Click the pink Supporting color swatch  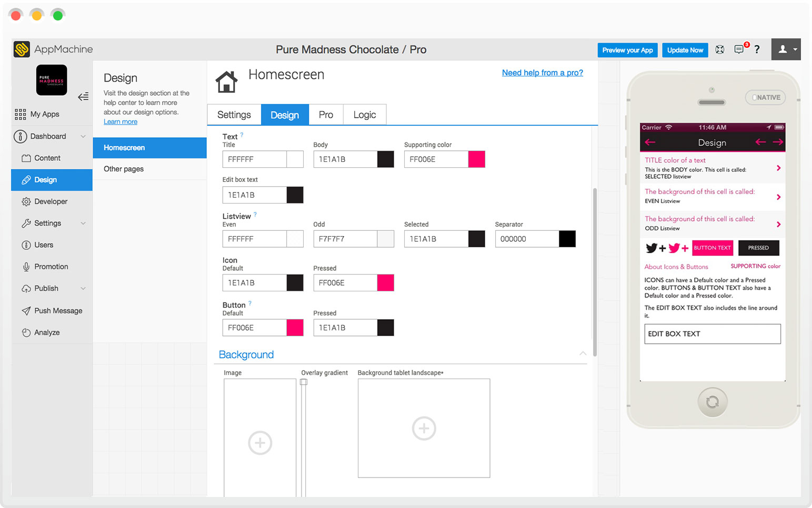tap(476, 159)
